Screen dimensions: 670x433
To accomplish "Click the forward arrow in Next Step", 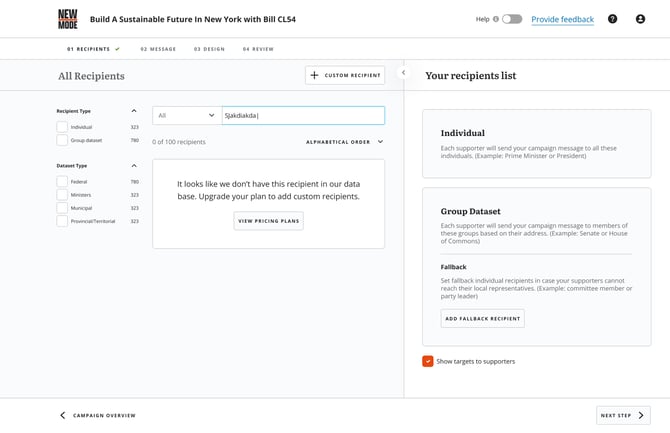I will click(641, 415).
